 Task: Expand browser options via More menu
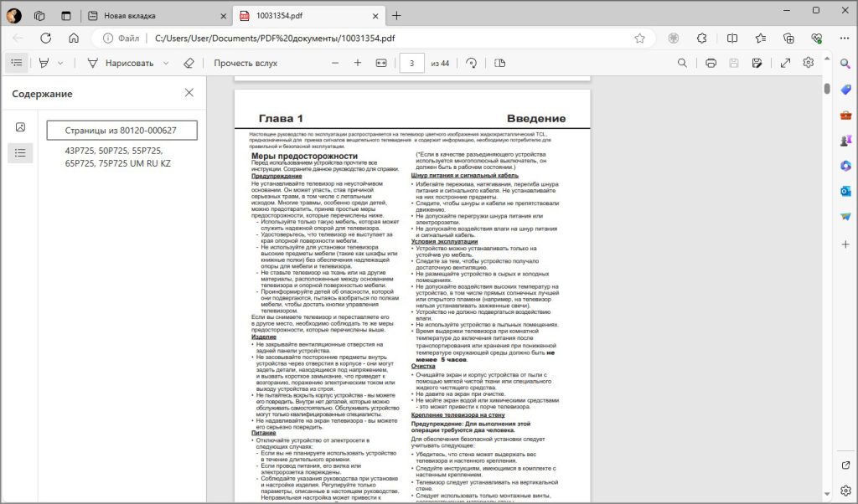(x=842, y=38)
